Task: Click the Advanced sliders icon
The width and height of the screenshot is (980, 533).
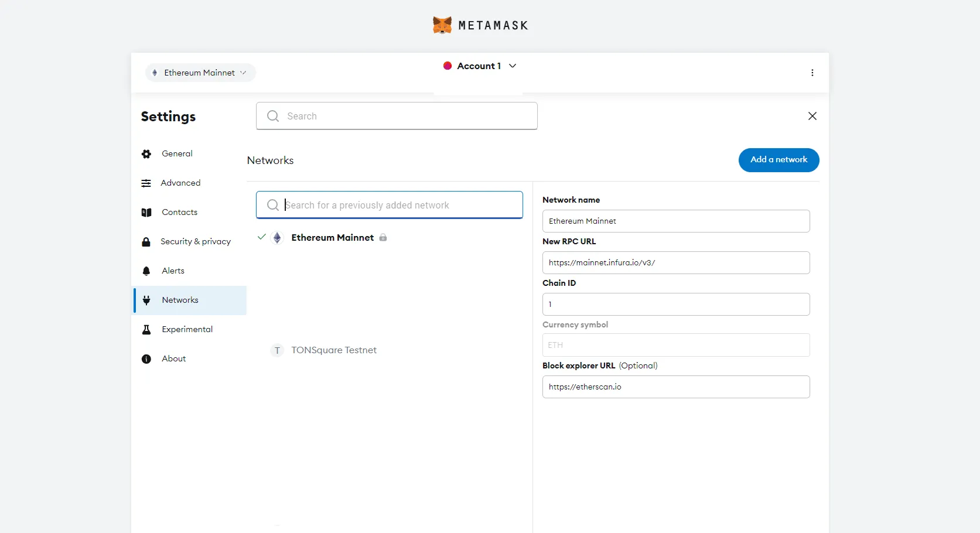Action: pos(146,183)
